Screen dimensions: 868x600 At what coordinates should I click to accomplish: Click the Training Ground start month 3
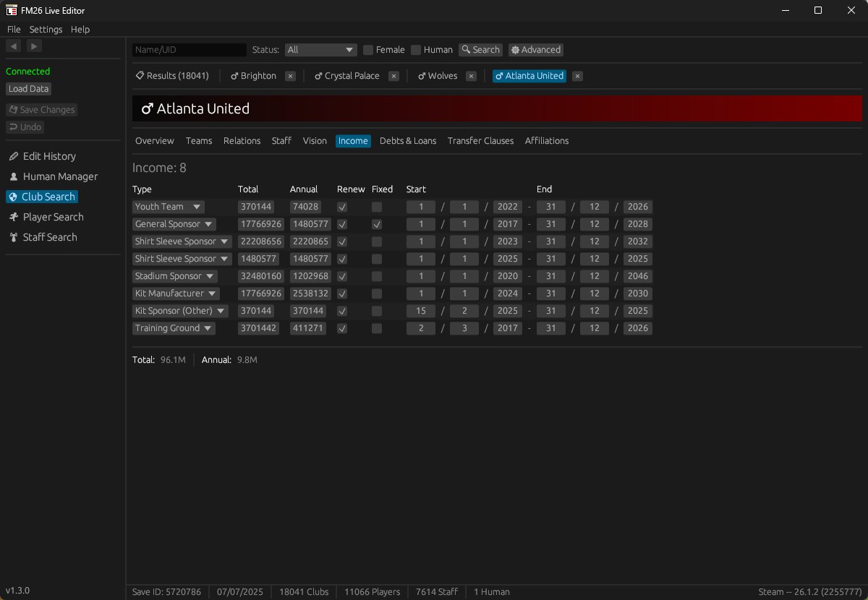coord(464,328)
